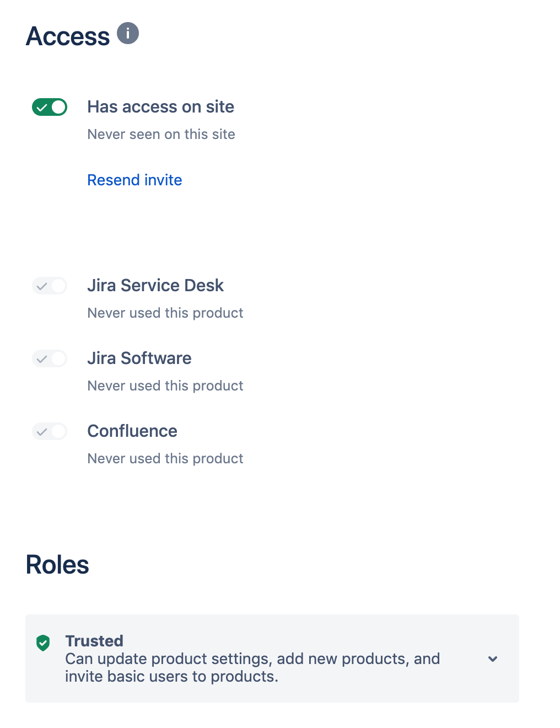
Task: Click the Confluence product name
Action: (x=132, y=431)
